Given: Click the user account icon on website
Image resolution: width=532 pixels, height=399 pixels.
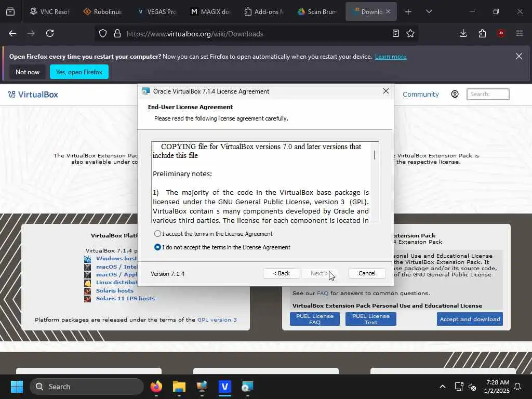Looking at the screenshot, I should click(455, 94).
